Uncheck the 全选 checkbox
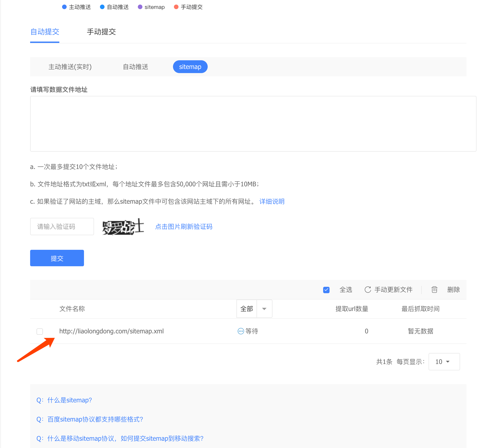This screenshot has width=487, height=448. tap(326, 290)
